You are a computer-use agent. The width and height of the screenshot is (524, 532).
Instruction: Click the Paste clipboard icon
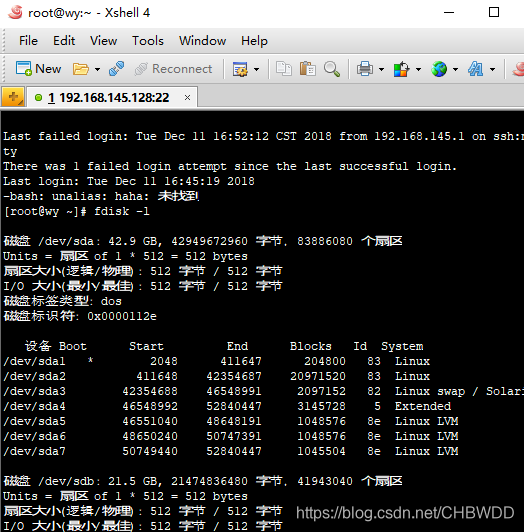pos(308,69)
